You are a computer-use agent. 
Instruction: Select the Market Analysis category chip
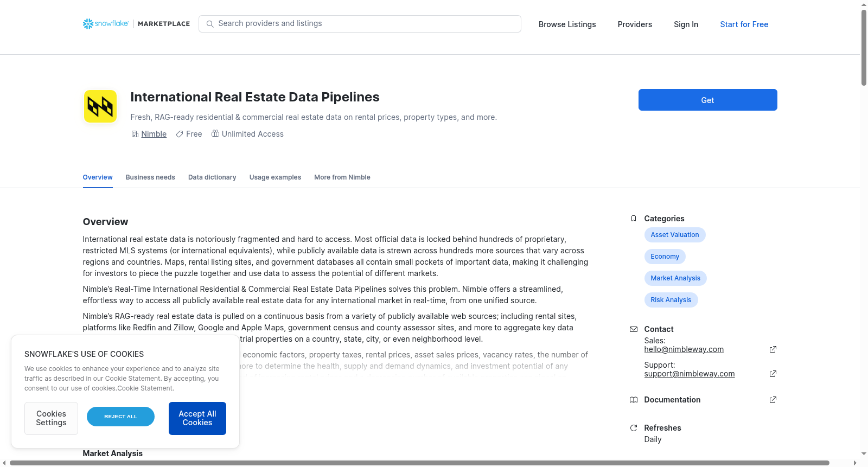click(675, 278)
